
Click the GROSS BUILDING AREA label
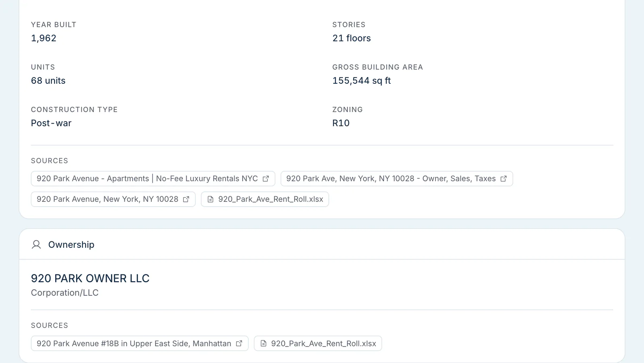(378, 67)
